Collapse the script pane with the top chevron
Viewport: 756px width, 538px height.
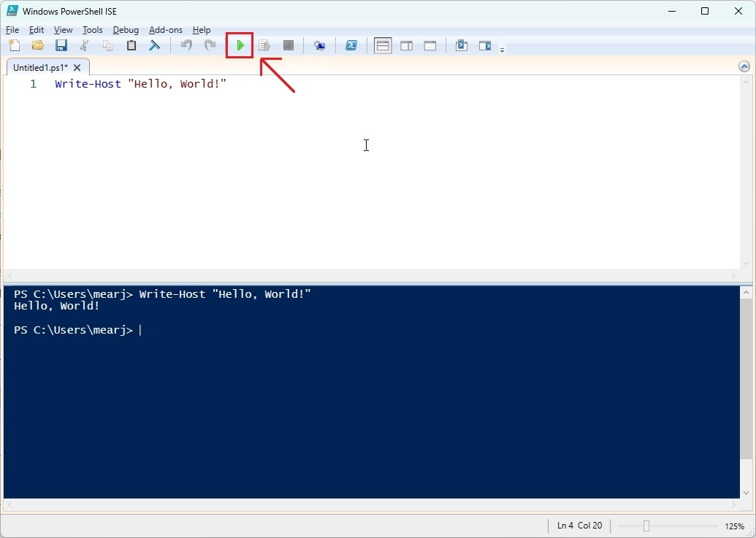tap(744, 66)
